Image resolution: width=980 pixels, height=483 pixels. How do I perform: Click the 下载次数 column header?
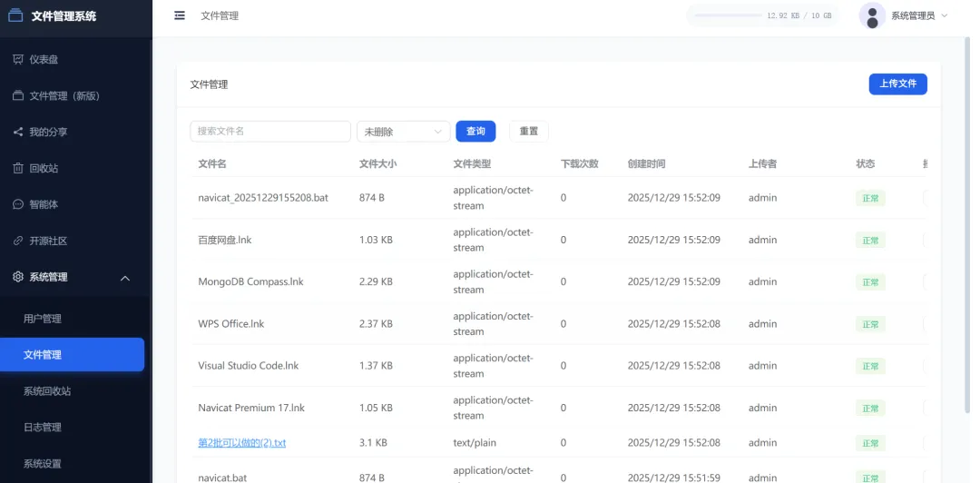[x=579, y=164]
